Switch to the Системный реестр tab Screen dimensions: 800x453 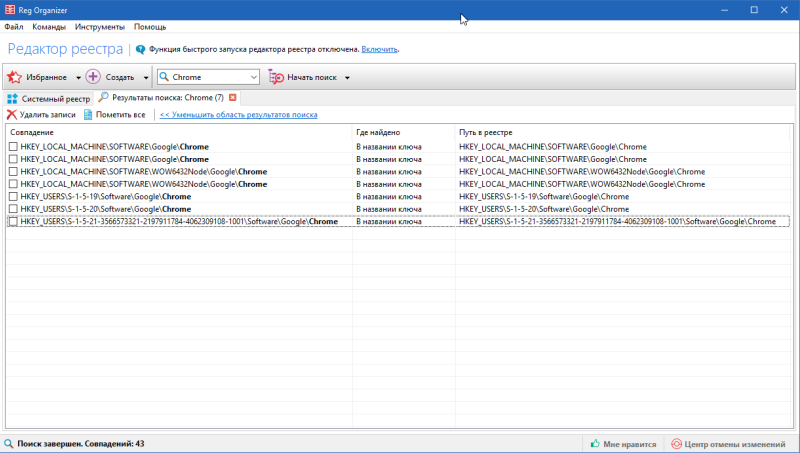point(48,98)
